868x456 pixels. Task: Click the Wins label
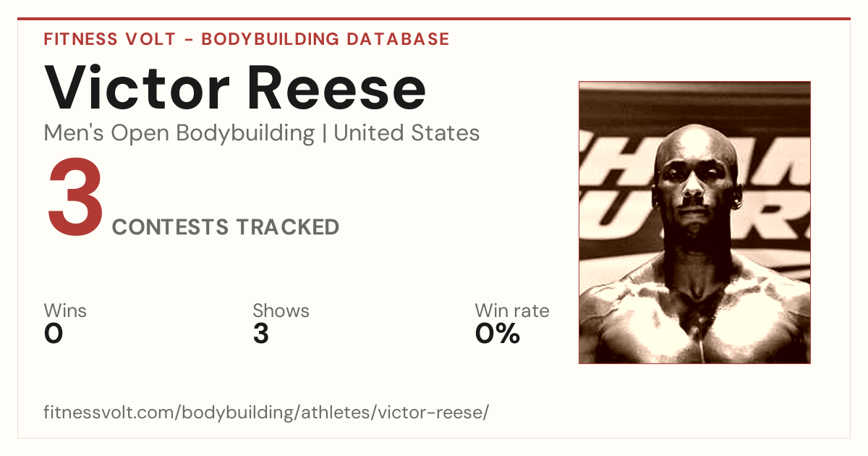click(65, 311)
